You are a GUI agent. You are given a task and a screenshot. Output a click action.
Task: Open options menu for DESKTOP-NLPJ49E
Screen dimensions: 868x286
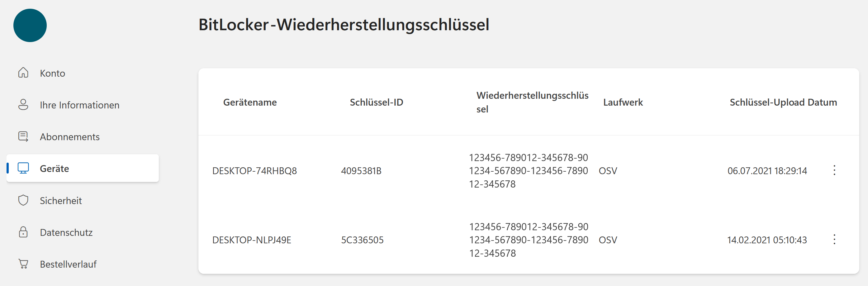(835, 240)
